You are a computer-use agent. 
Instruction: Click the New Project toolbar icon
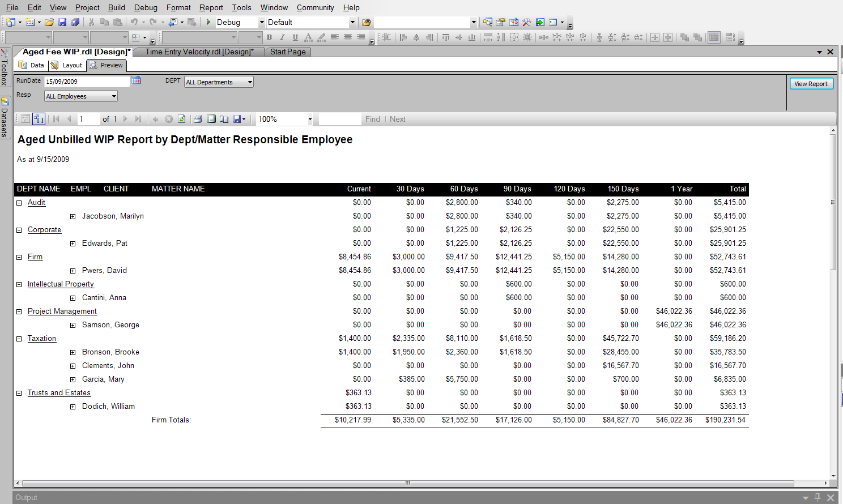(x=10, y=22)
